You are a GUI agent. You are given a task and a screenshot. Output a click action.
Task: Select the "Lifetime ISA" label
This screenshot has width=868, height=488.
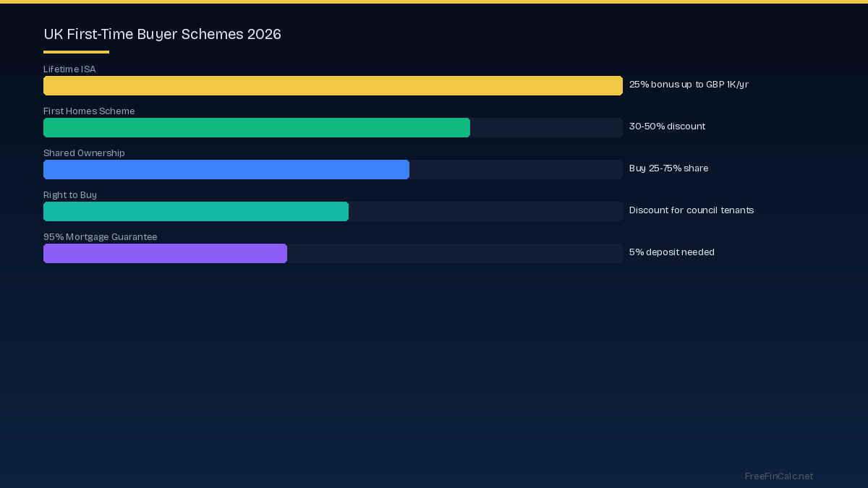click(69, 69)
